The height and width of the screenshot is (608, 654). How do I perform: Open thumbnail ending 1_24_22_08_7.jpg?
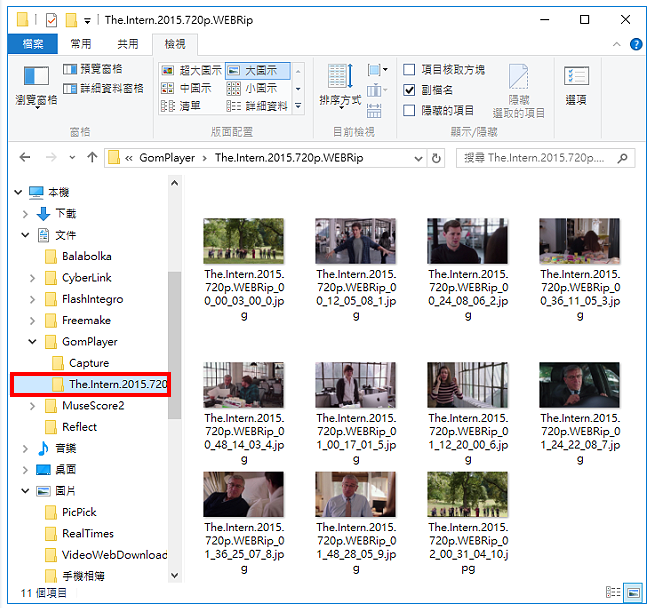click(579, 384)
